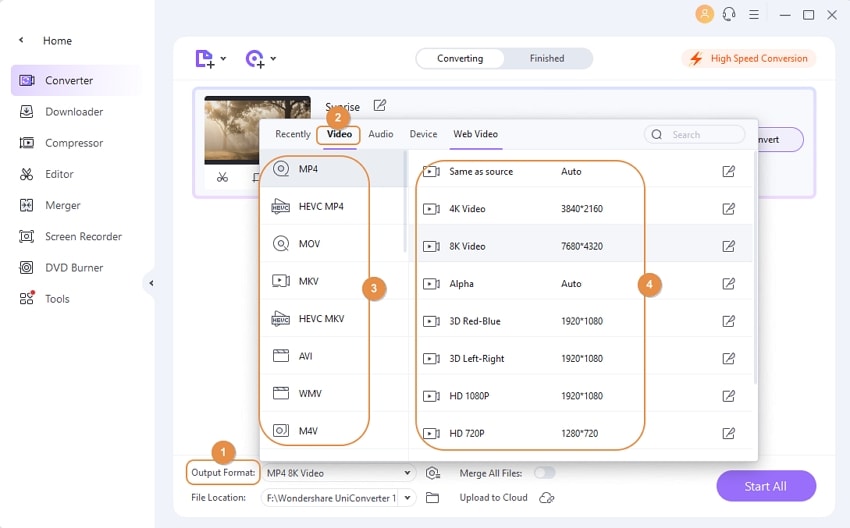Enable High Speed Conversion
Screen dimensions: 850x528
point(749,59)
